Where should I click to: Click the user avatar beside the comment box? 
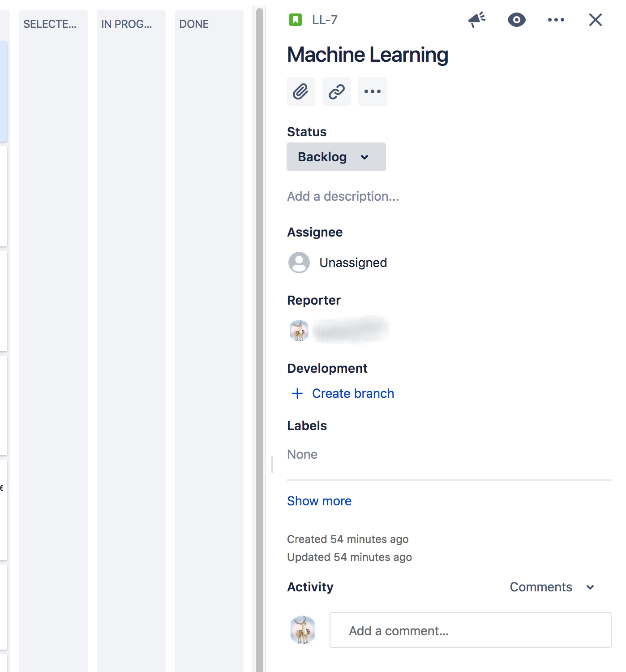[x=303, y=630]
